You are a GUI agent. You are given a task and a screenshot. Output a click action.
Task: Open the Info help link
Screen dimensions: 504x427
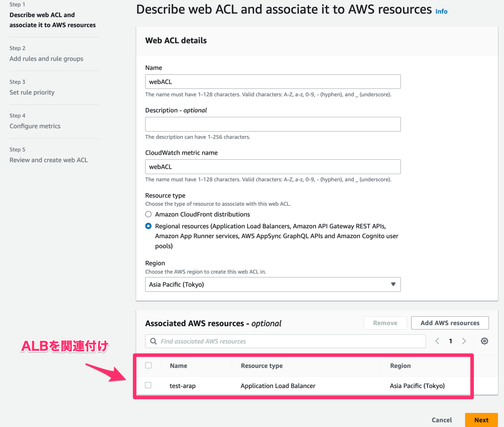coord(441,11)
